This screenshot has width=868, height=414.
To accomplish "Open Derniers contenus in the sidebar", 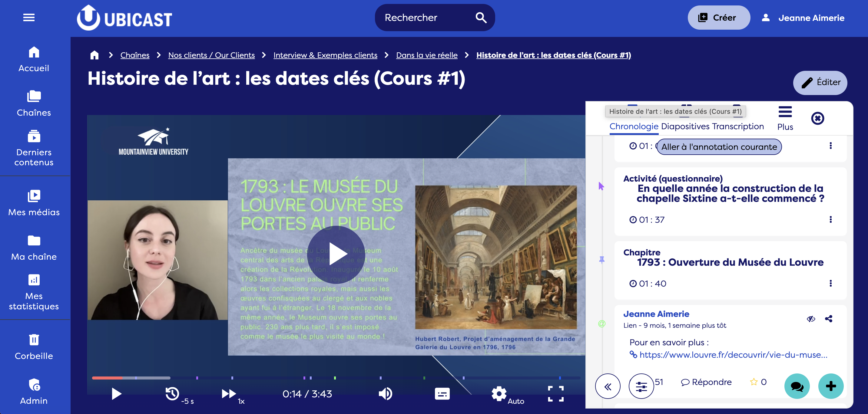I will tap(34, 148).
